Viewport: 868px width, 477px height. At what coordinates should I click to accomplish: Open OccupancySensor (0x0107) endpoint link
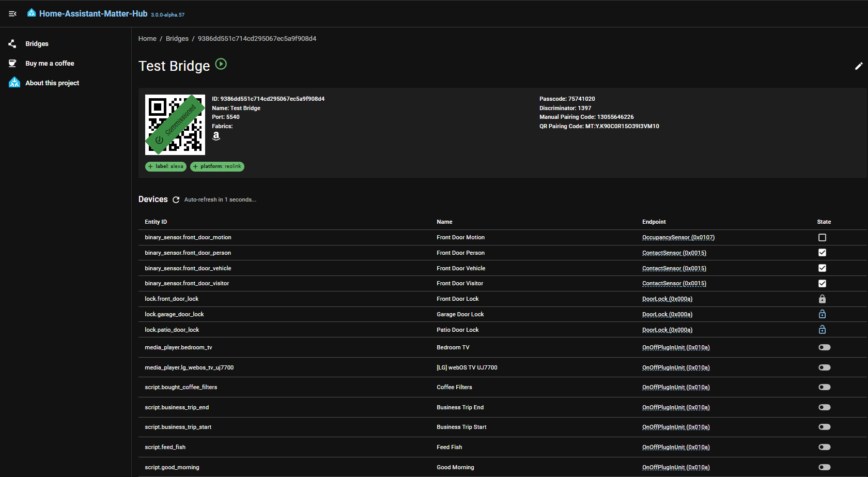678,238
